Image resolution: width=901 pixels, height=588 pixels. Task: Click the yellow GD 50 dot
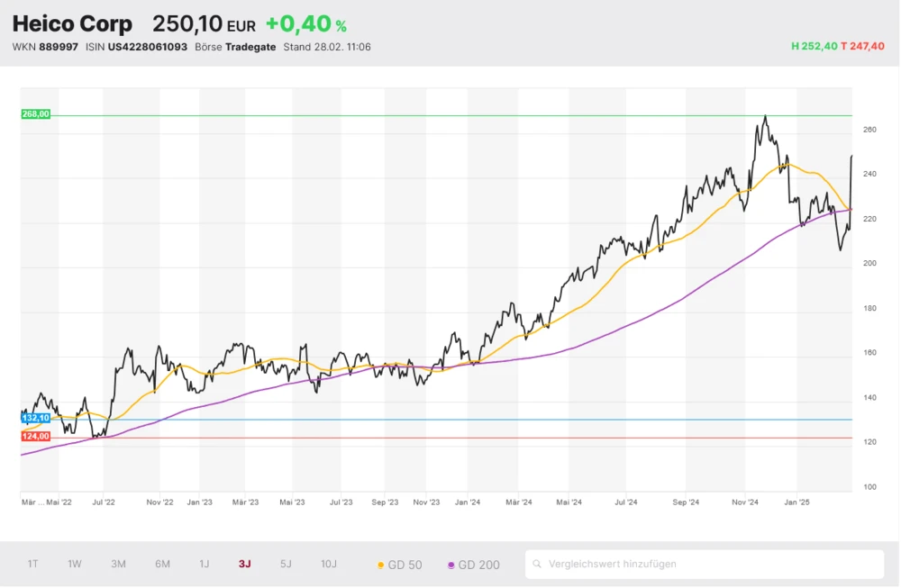[381, 565]
